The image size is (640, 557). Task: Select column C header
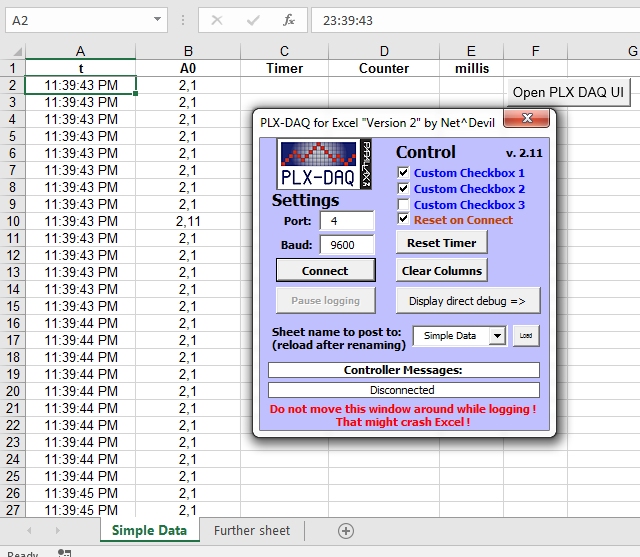tap(284, 51)
